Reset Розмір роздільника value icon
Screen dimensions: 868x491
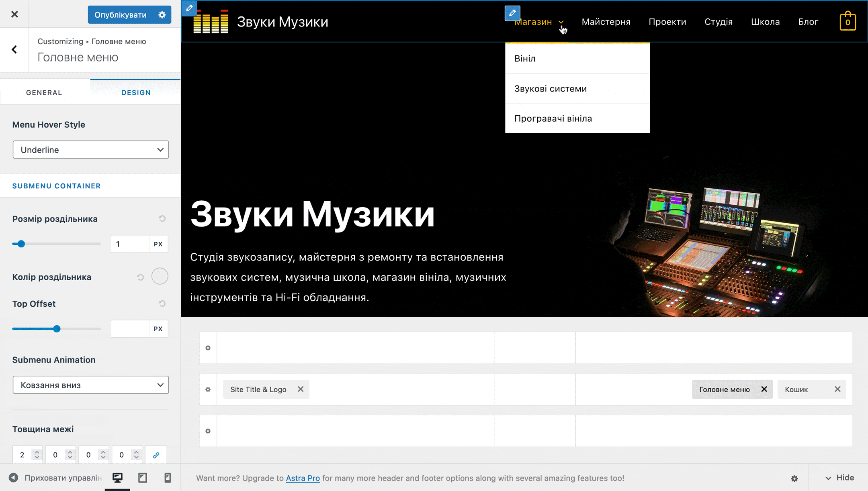(x=162, y=219)
